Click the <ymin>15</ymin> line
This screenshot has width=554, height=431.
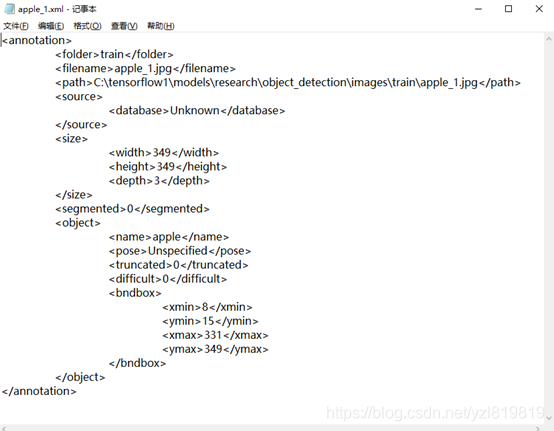tap(210, 321)
